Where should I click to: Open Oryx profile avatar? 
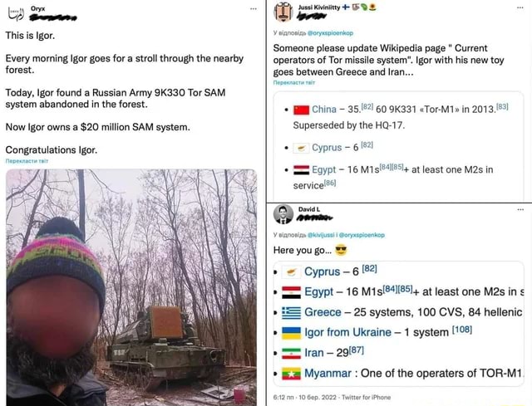point(16,13)
